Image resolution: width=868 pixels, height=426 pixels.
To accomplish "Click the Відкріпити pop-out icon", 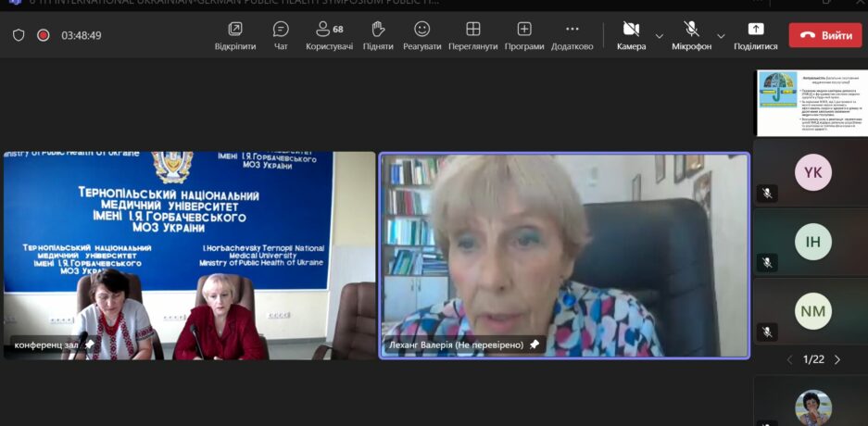I will click(x=235, y=35).
